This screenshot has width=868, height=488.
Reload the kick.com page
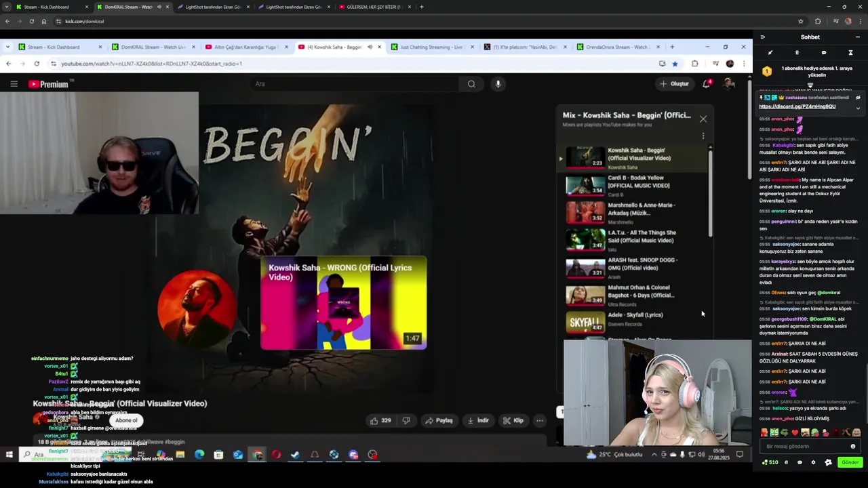point(31,21)
